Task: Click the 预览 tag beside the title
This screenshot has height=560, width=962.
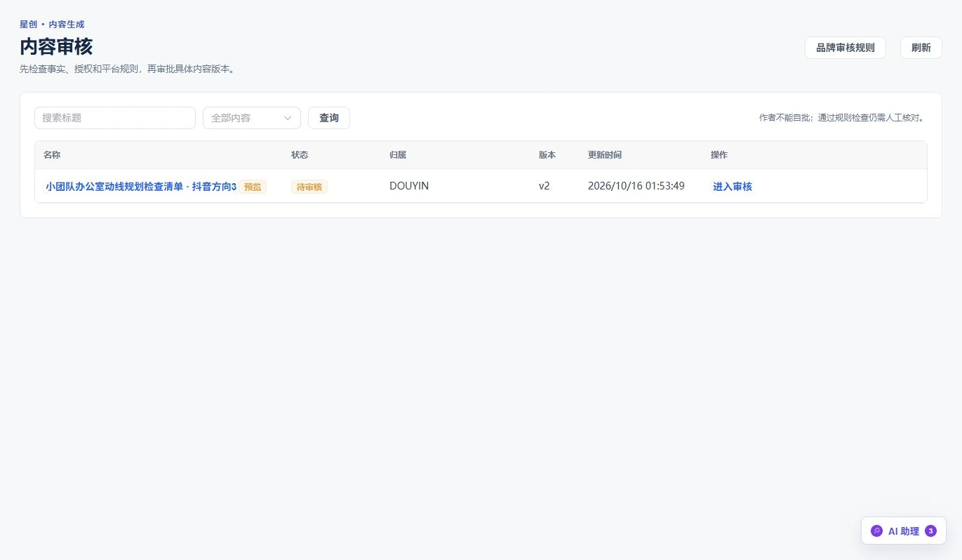Action: 253,187
